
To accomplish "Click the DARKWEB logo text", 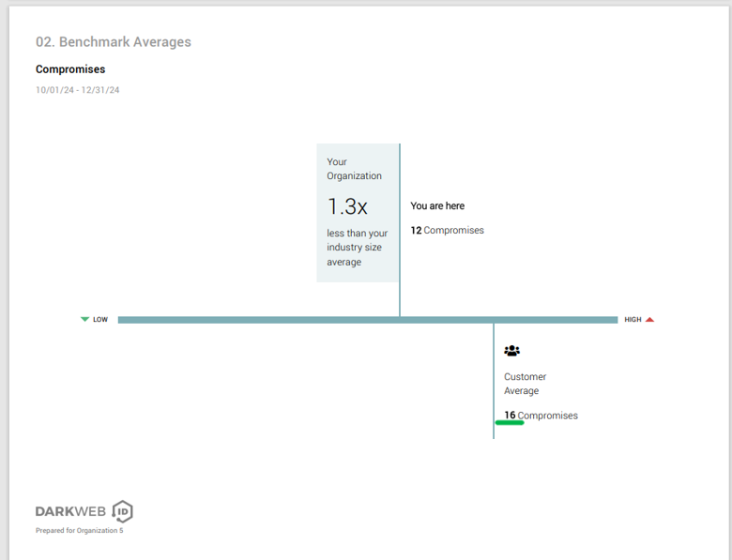I will 71,511.
